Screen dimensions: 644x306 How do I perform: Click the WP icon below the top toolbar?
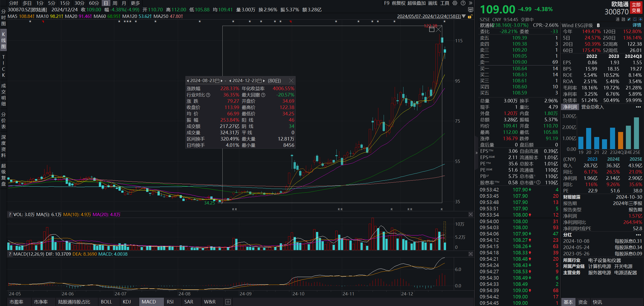click(471, 10)
